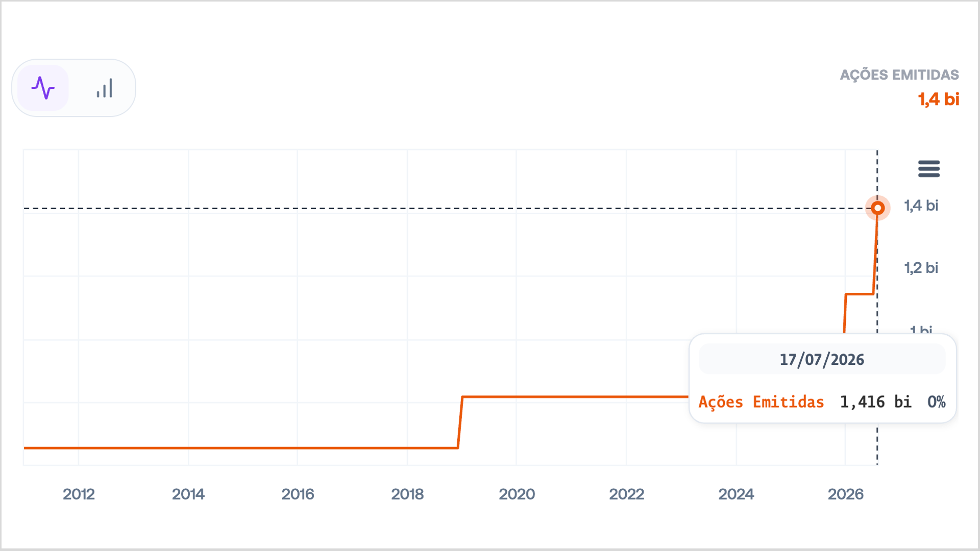The height and width of the screenshot is (551, 980).
Task: Click the 2018 x-axis label
Action: (407, 494)
